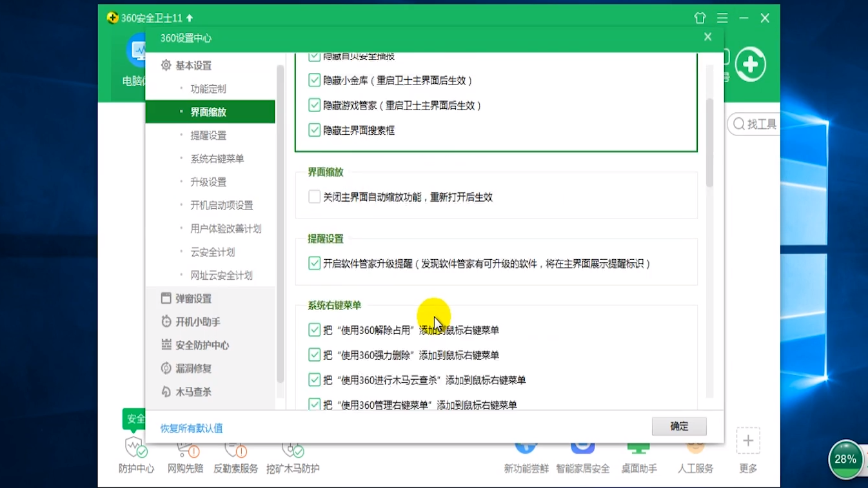Viewport: 868px width, 488px height.
Task: Uncheck 使用360管理右键菜单 checkbox
Action: pos(314,405)
